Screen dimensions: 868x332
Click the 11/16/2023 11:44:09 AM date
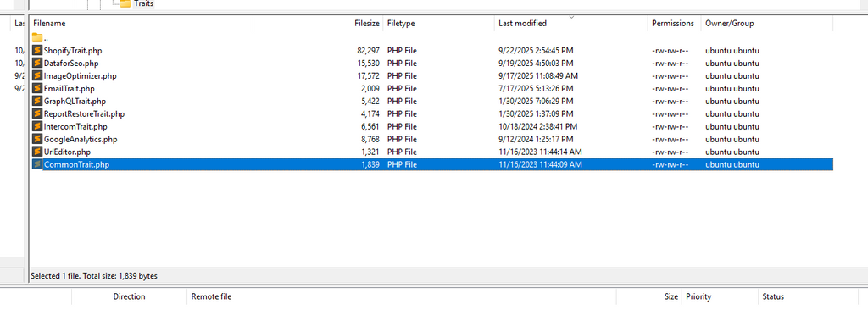tap(540, 165)
